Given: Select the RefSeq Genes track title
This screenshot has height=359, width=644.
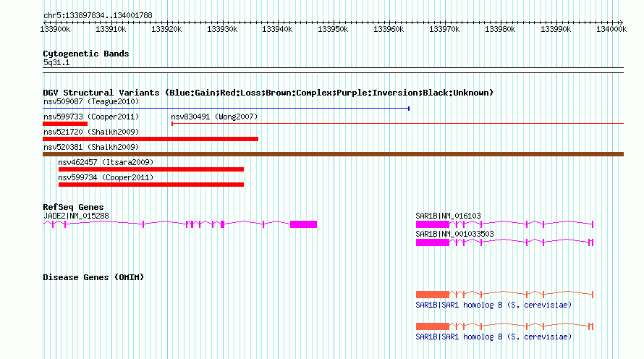Looking at the screenshot, I should click(x=73, y=207).
